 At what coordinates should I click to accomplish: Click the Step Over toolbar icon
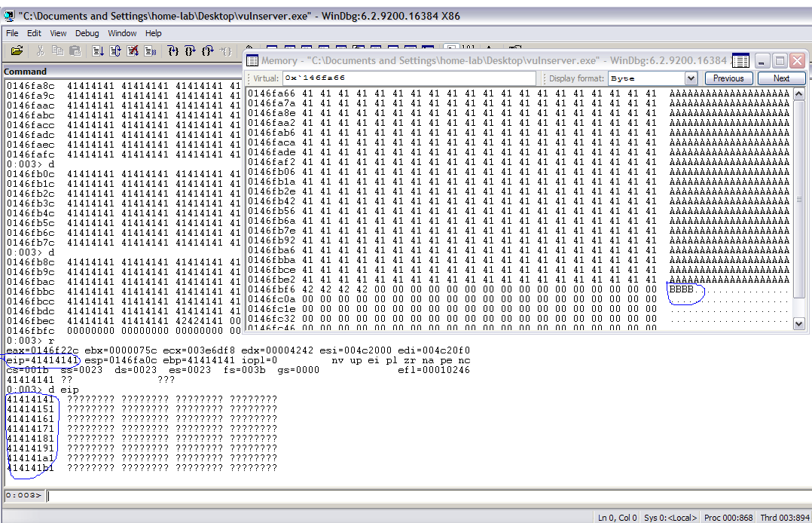pos(190,50)
